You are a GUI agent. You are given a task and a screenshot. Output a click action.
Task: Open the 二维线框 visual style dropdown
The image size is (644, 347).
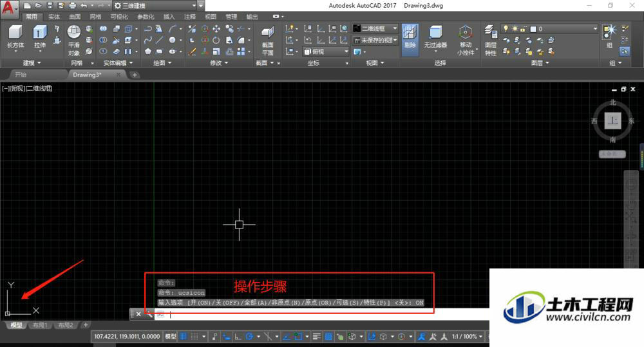[x=375, y=28]
